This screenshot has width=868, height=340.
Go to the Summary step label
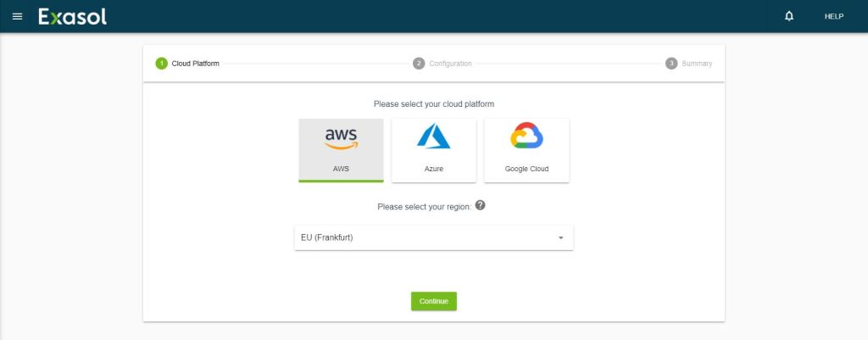click(x=697, y=64)
